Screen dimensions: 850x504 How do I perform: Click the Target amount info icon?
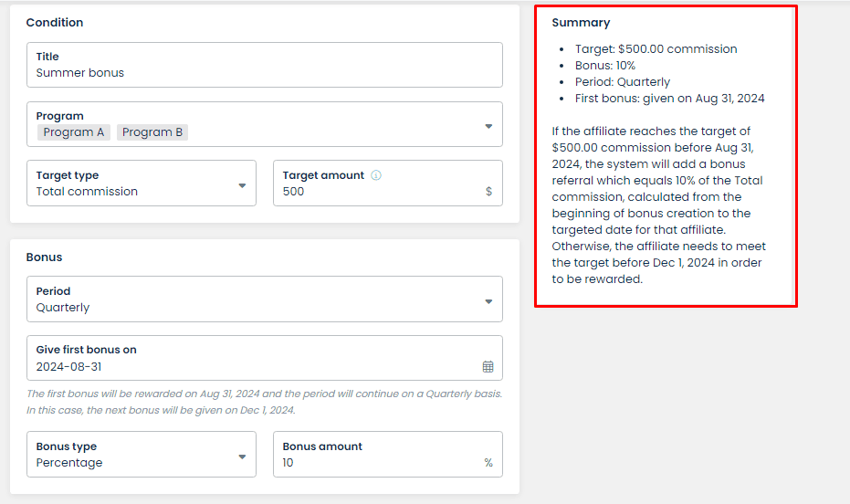point(375,175)
